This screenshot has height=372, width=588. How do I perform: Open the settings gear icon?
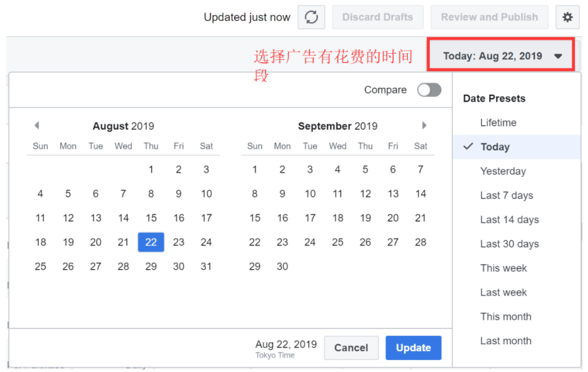pyautogui.click(x=567, y=17)
